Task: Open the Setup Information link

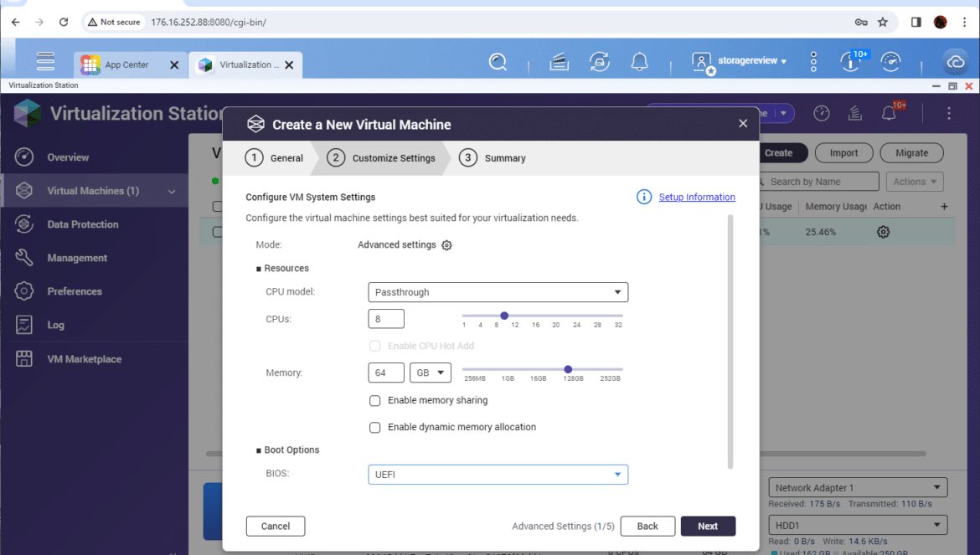Action: click(x=697, y=198)
